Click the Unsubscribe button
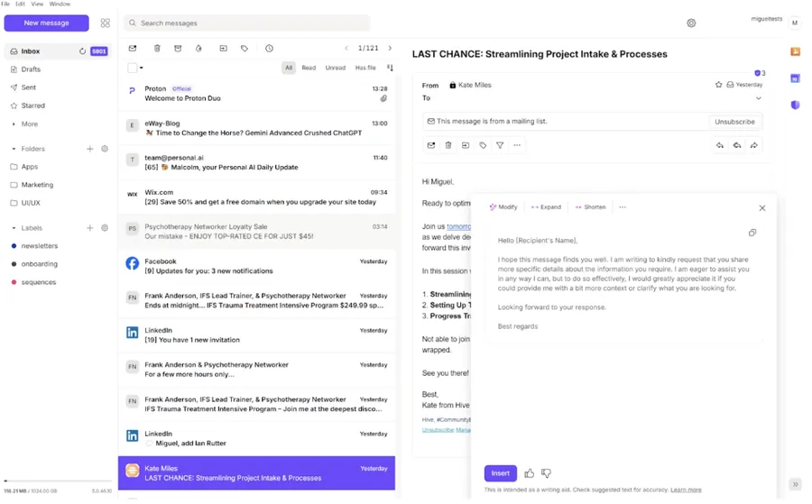Screen dimensions: 812x504 click(734, 122)
